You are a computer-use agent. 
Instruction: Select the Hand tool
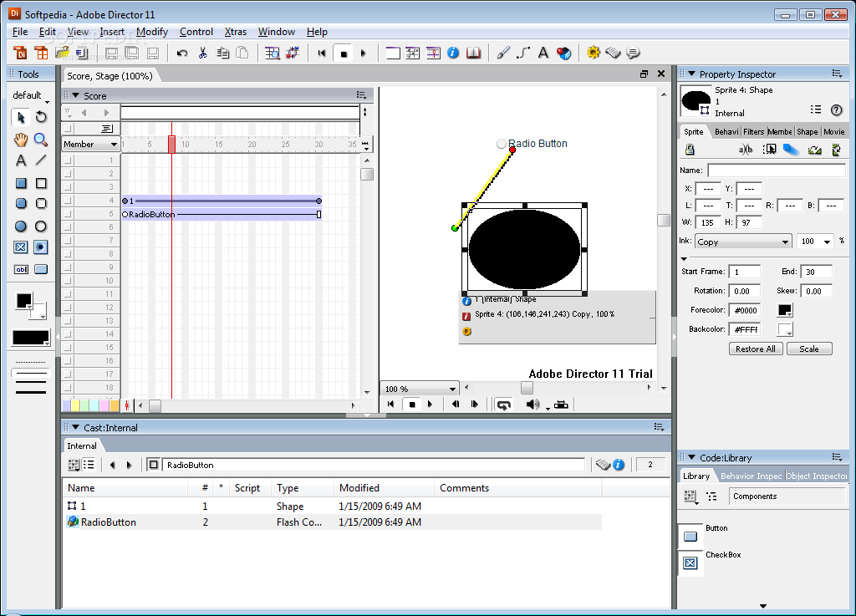21,140
